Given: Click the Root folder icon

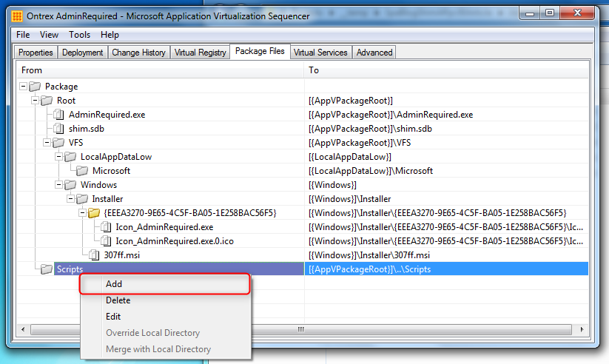Looking at the screenshot, I should click(x=47, y=101).
